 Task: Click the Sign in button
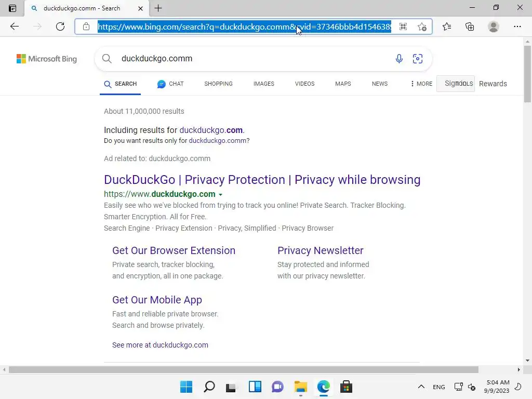coord(455,84)
